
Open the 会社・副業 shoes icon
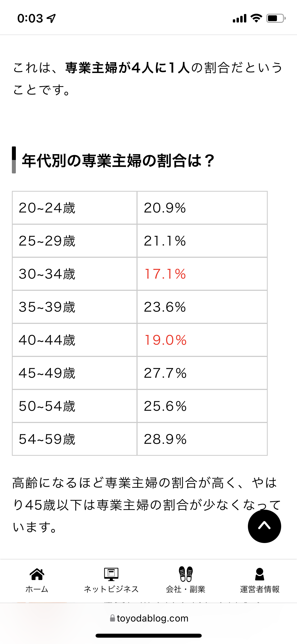click(x=186, y=574)
